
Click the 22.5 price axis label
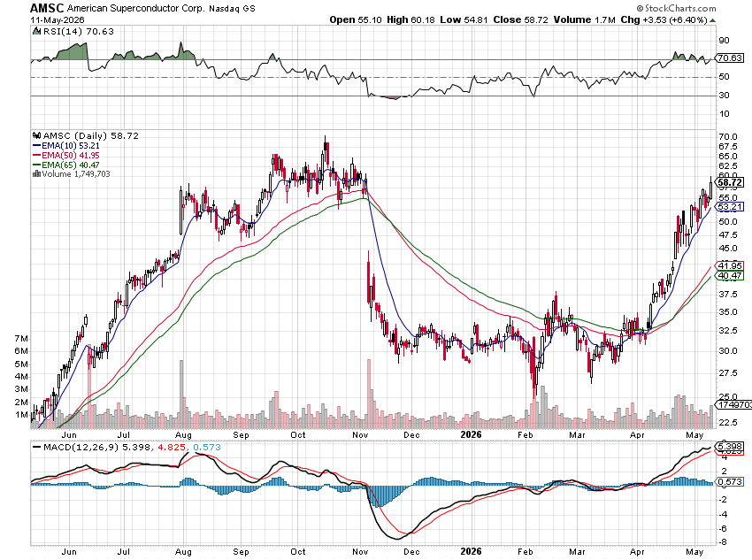coord(728,422)
